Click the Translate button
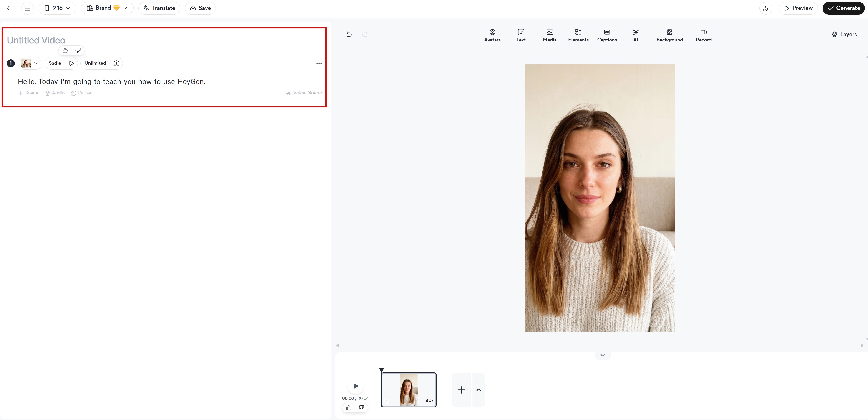The height and width of the screenshot is (420, 868). (x=159, y=8)
